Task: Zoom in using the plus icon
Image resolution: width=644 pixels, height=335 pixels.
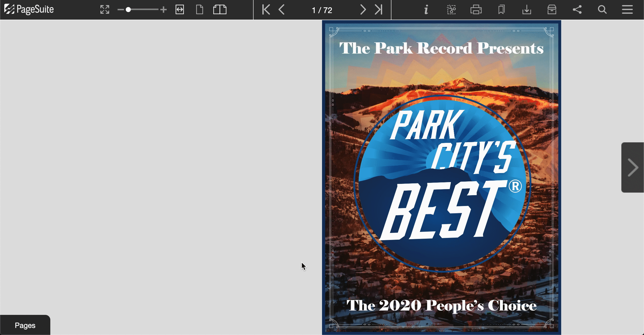Action: pos(164,10)
